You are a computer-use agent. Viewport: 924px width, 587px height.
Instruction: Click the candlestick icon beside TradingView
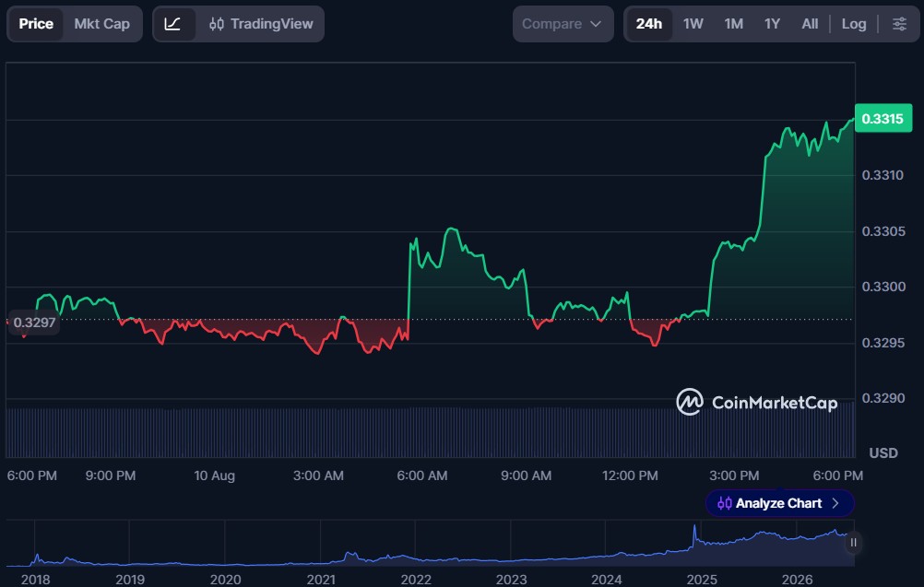(217, 24)
